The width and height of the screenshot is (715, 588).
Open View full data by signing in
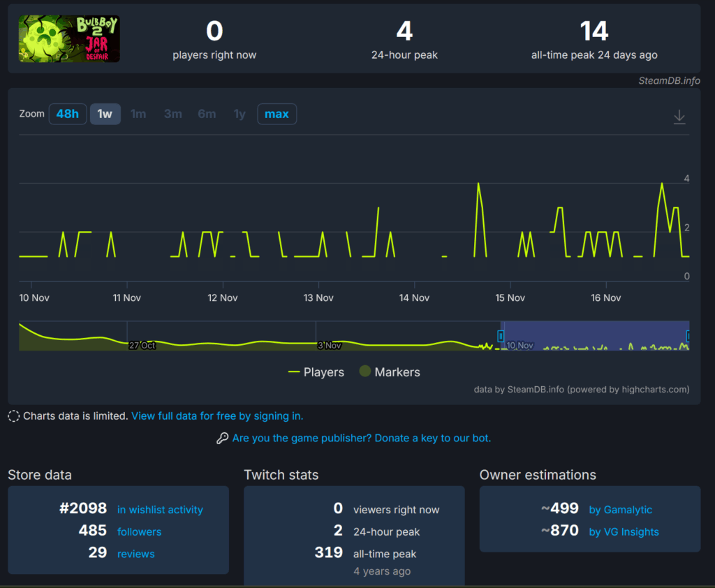[x=217, y=416]
